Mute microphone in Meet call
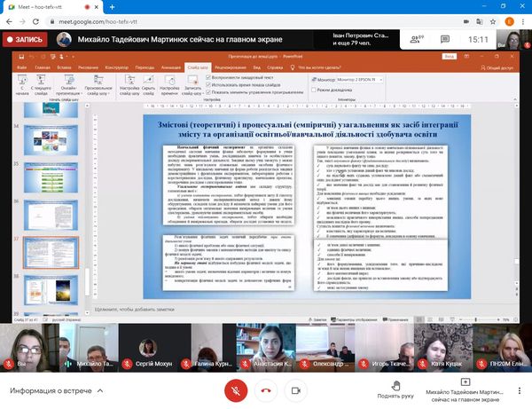The width and height of the screenshot is (532, 409). (236, 389)
